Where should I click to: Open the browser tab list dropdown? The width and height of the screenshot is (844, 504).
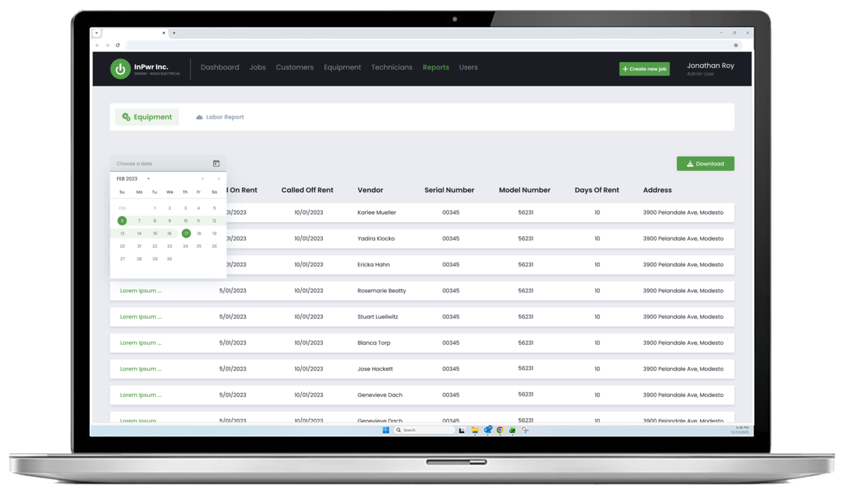tap(97, 33)
